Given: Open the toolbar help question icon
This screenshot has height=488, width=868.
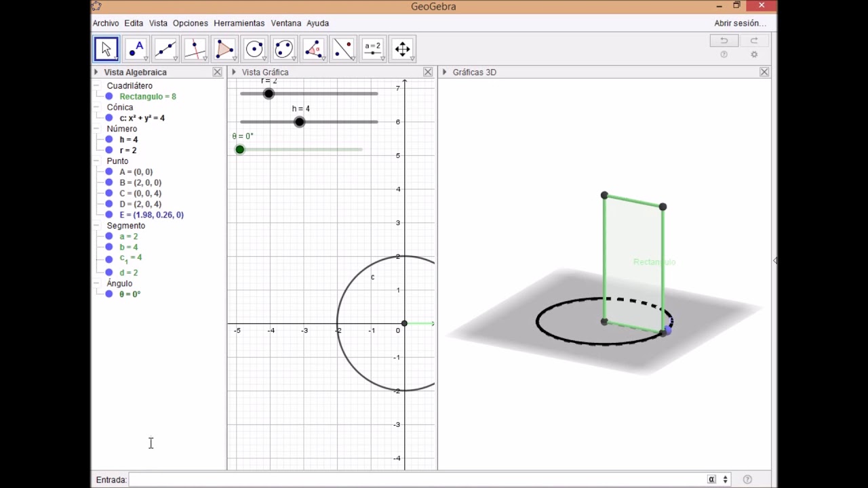Looking at the screenshot, I should coord(724,55).
